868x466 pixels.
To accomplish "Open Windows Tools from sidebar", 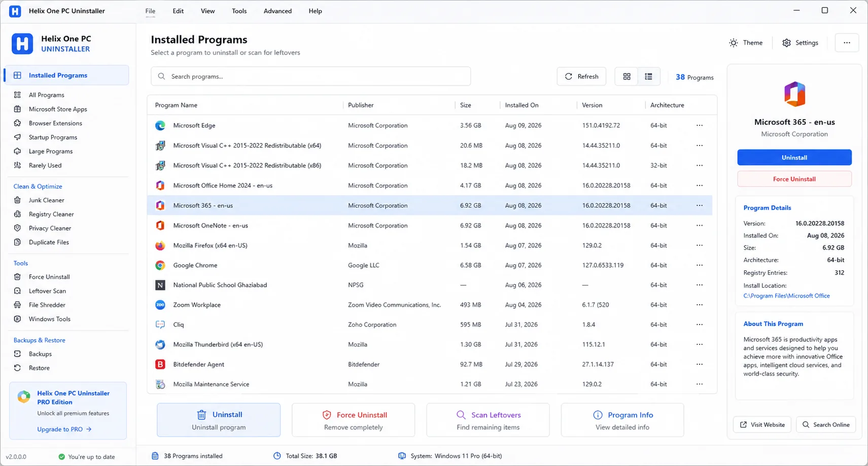I will [49, 319].
